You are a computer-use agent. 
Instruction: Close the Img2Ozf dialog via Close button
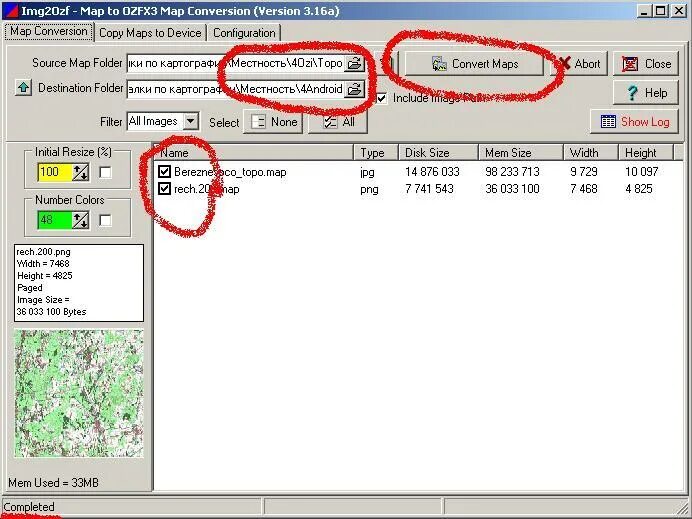pos(646,64)
